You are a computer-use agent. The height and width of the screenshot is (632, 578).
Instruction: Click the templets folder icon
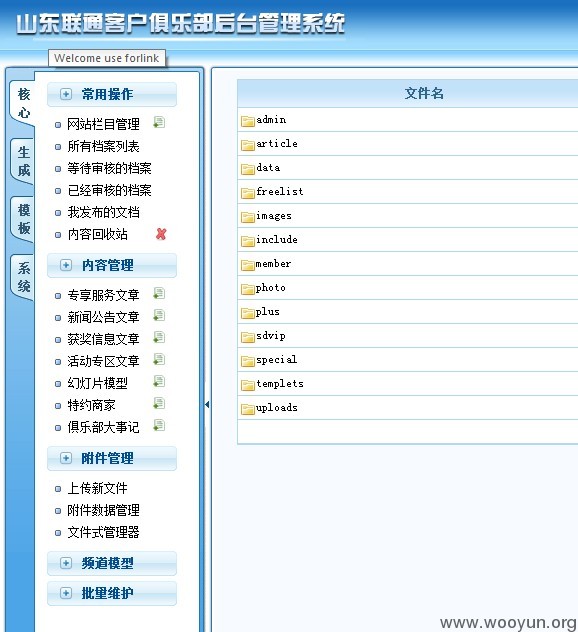point(247,385)
